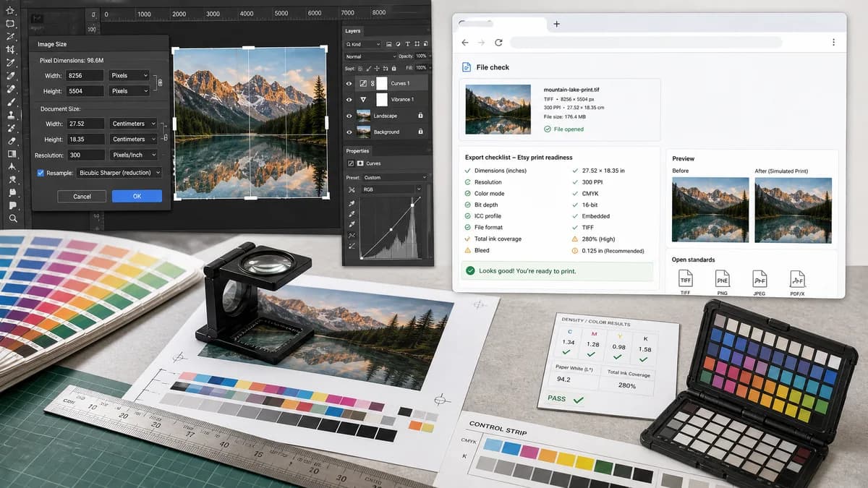
Task: Select the Landscape layer thumbnail
Action: (363, 116)
